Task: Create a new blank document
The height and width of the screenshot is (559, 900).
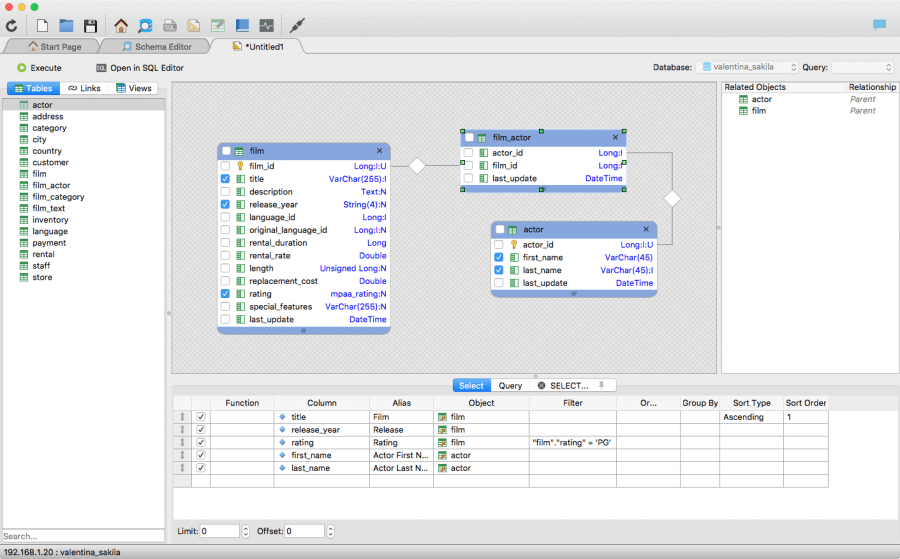Action: [x=42, y=26]
